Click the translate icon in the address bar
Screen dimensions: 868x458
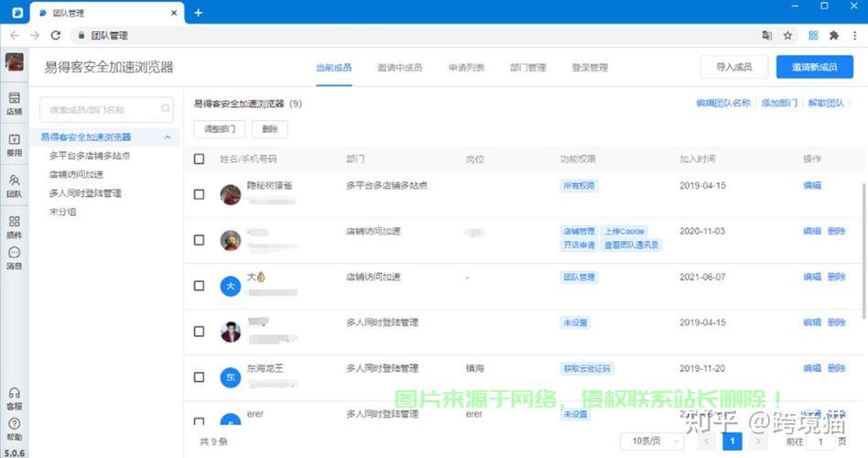[766, 36]
